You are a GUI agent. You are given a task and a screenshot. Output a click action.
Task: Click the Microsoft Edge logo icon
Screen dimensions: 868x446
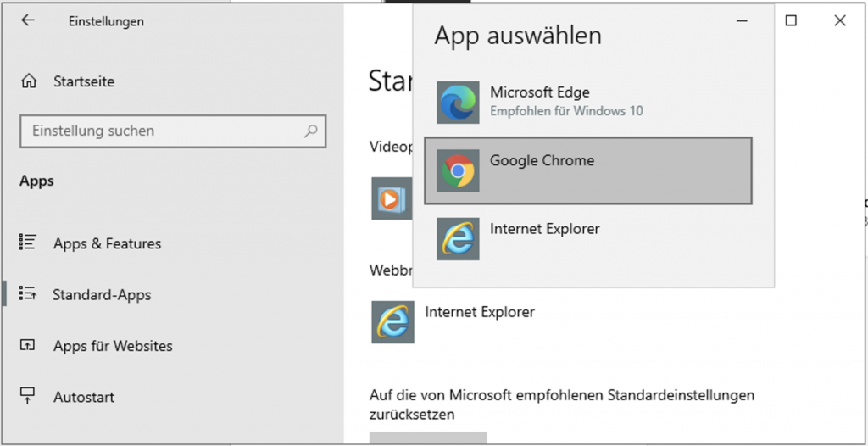[458, 103]
